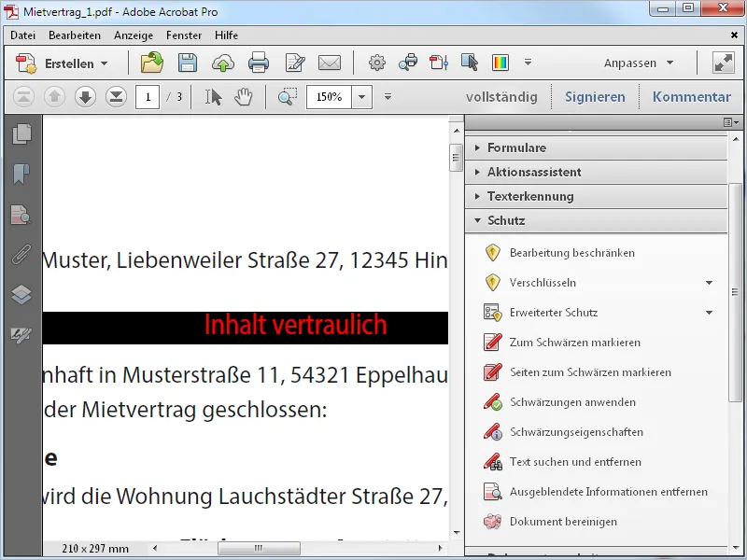747x560 pixels.
Task: Expand the Texterkennung section
Action: coord(596,196)
